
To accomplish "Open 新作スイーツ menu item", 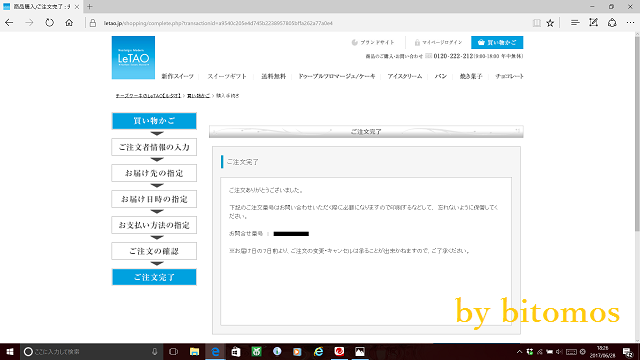I will 178,76.
